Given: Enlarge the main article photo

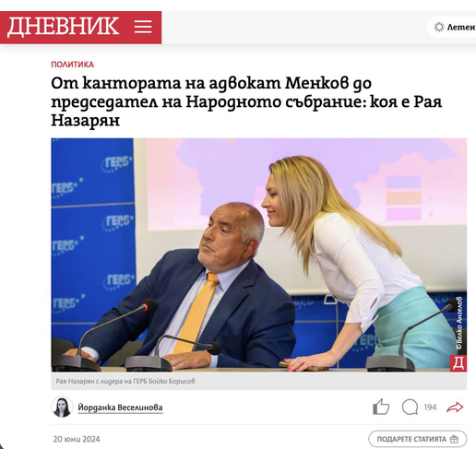Looking at the screenshot, I should tap(258, 254).
